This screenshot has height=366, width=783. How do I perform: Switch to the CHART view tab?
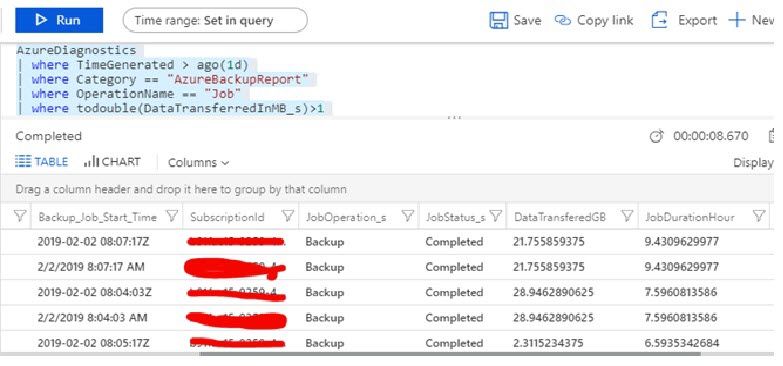click(x=112, y=162)
